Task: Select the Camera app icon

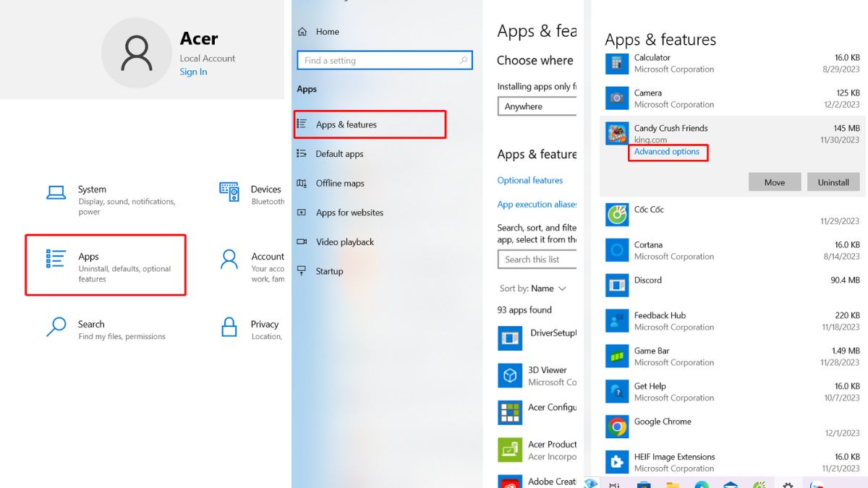Action: 617,98
